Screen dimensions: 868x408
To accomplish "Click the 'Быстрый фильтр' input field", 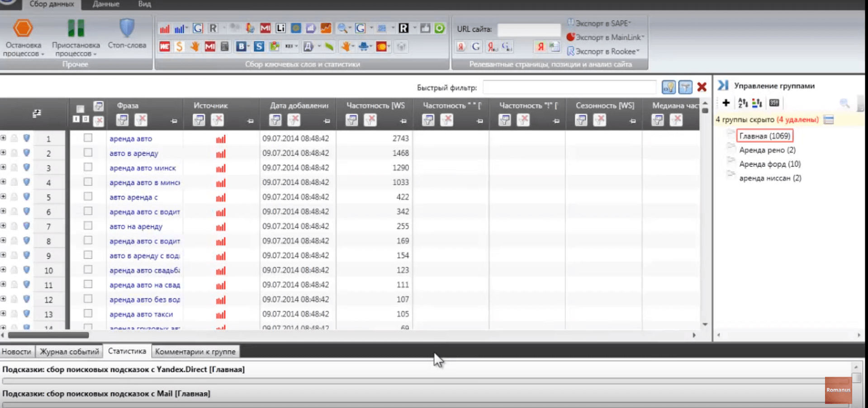I will tap(569, 87).
